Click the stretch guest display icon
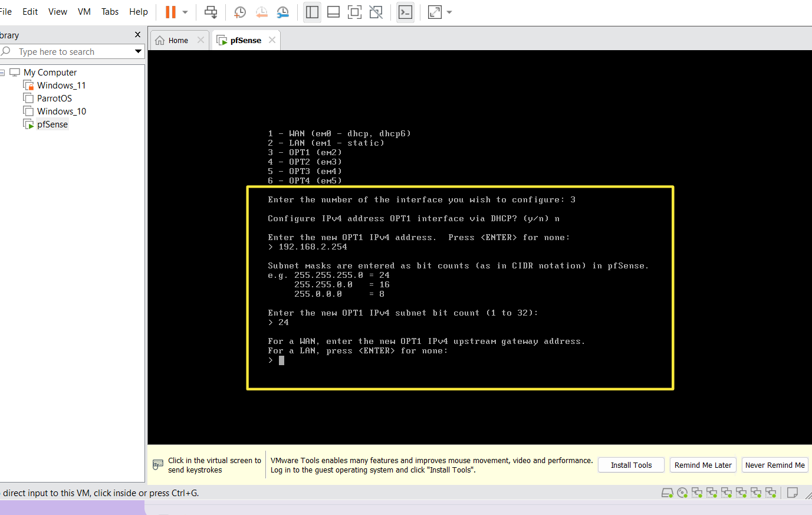The width and height of the screenshot is (812, 515). [x=435, y=12]
